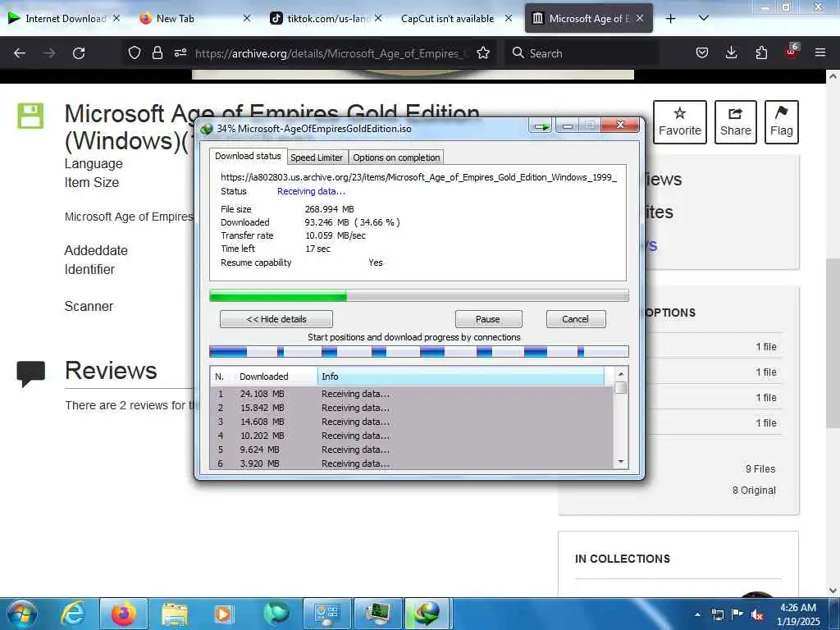This screenshot has width=840, height=630.
Task: Switch to Internet Download tab
Action: coord(64,18)
